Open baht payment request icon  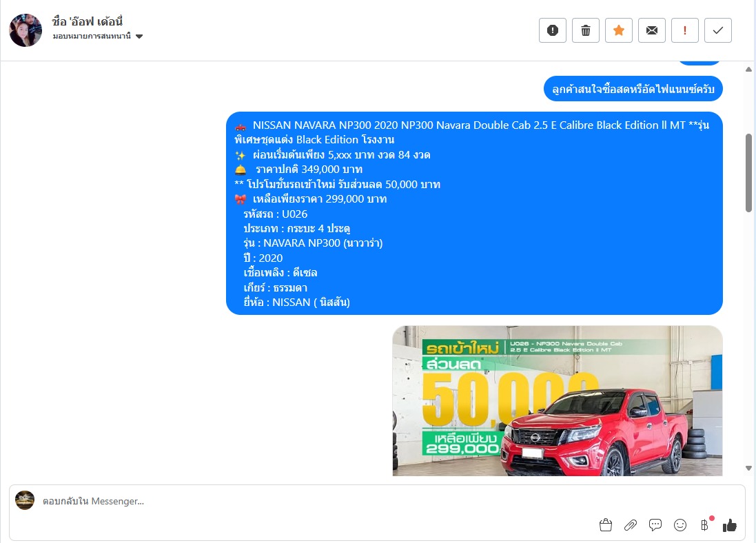point(706,524)
